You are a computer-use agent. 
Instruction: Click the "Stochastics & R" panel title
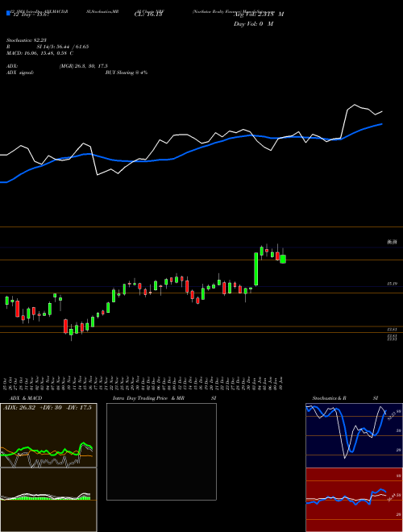click(330, 398)
